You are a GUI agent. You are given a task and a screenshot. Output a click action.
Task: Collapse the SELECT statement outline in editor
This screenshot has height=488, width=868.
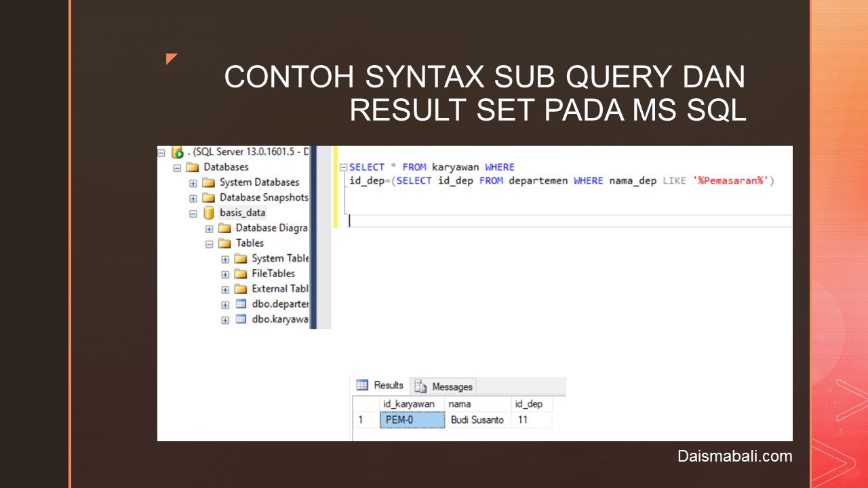pyautogui.click(x=343, y=167)
